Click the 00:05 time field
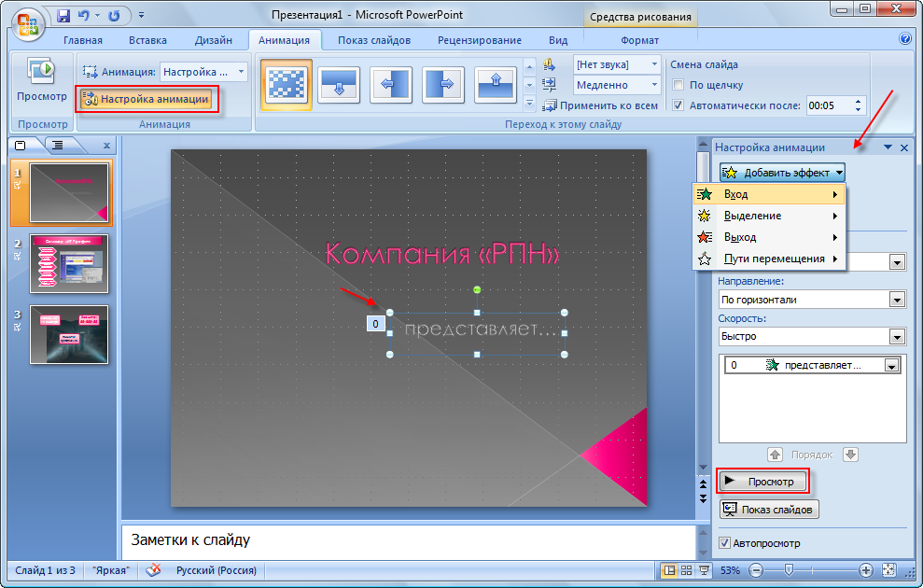923x588 pixels. [x=829, y=106]
